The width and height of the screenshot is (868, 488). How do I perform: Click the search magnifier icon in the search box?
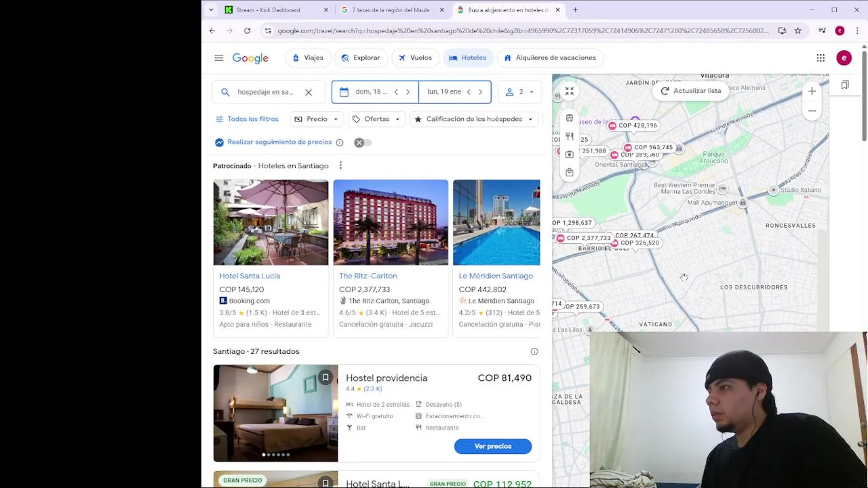coord(225,92)
